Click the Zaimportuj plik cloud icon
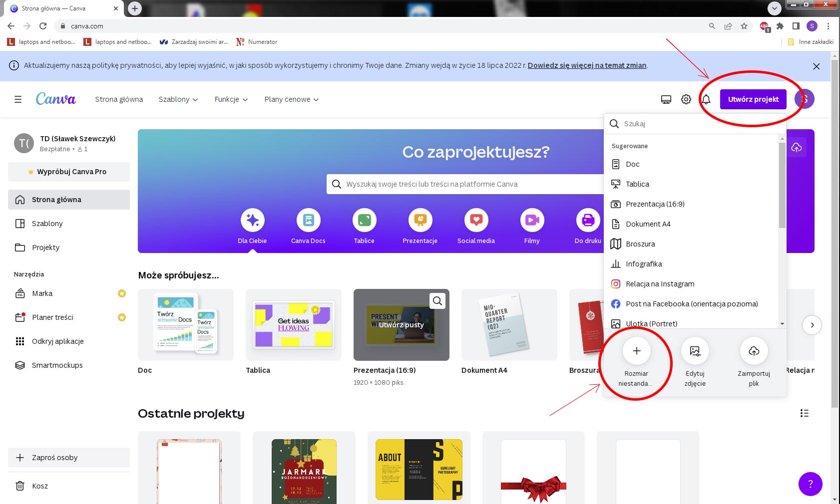 [754, 351]
